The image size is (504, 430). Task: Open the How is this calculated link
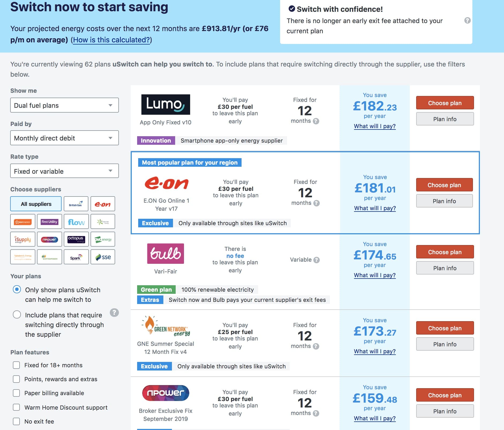(111, 40)
